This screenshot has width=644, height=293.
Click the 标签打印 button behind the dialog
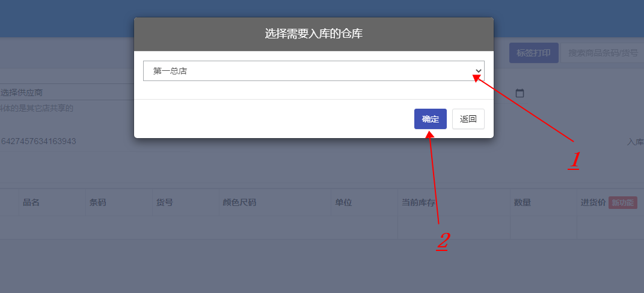point(533,53)
